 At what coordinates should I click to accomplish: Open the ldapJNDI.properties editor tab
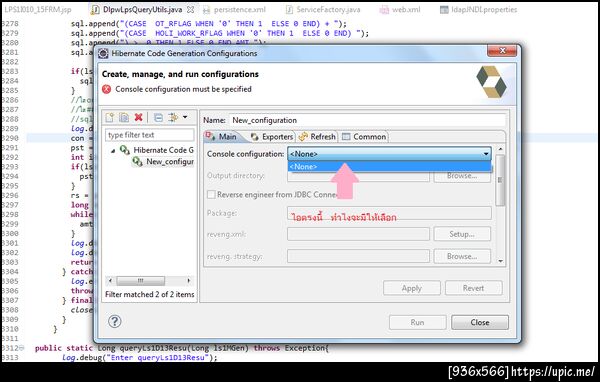[x=479, y=10]
